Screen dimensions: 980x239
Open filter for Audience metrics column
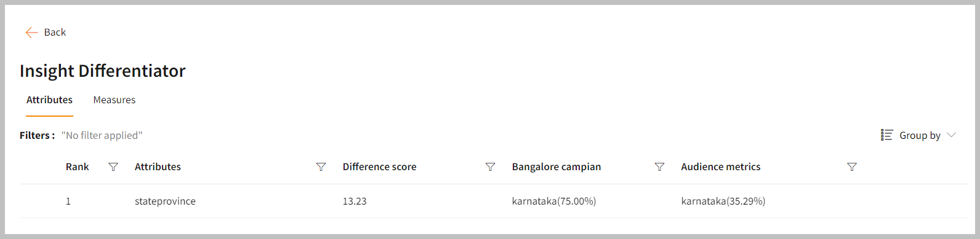pos(852,167)
